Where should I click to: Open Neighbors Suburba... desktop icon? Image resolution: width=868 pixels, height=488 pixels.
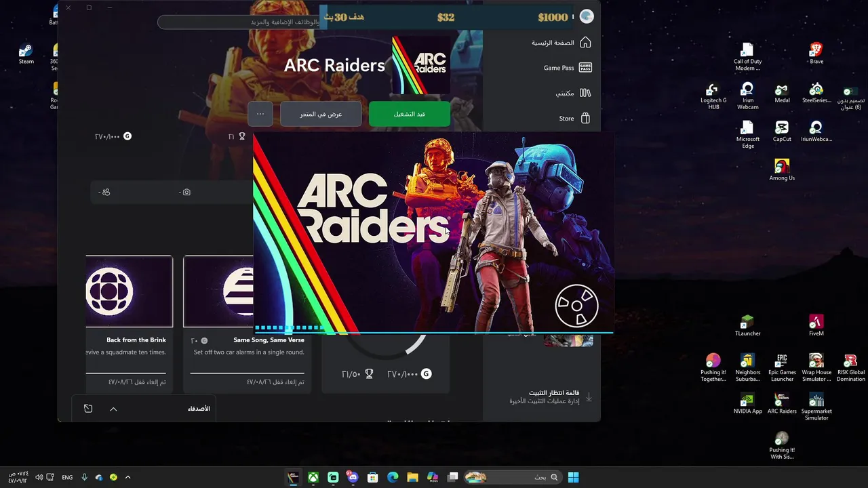coord(748,368)
